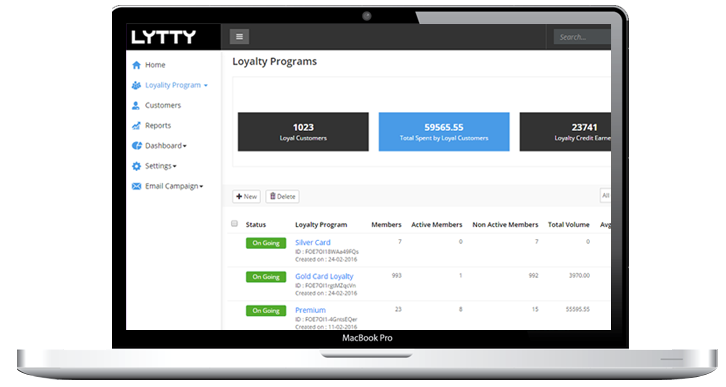Click into the Search field
Screen dimensions: 726x387
(582, 37)
